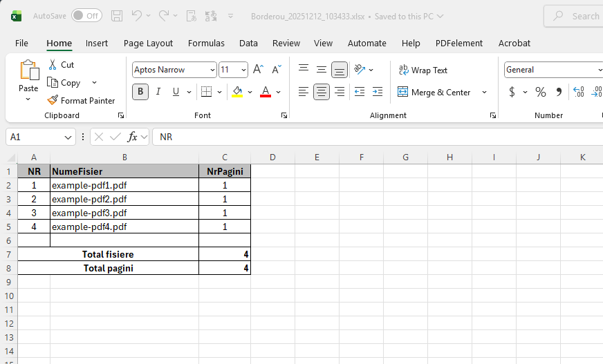
Task: Toggle Center horizontal alignment
Action: point(321,92)
